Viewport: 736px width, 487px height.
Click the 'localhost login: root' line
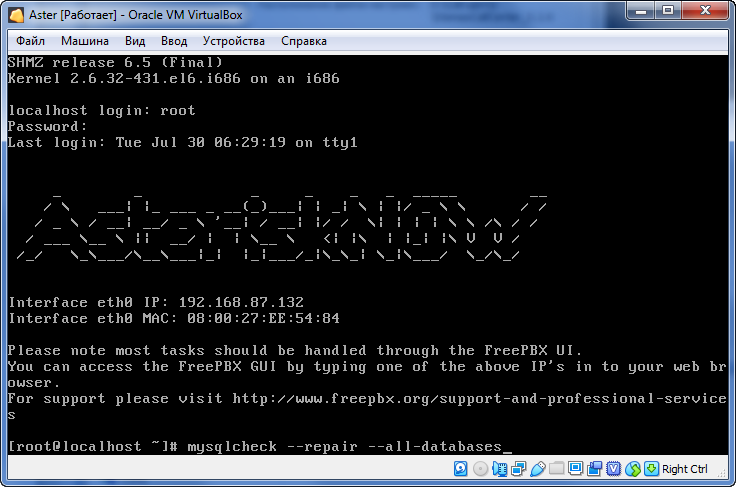coord(102,111)
